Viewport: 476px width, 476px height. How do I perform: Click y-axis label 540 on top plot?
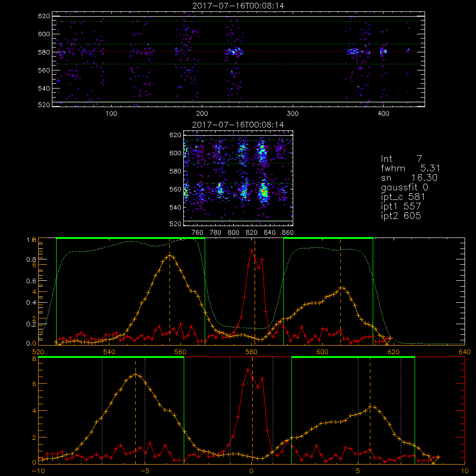(44, 89)
